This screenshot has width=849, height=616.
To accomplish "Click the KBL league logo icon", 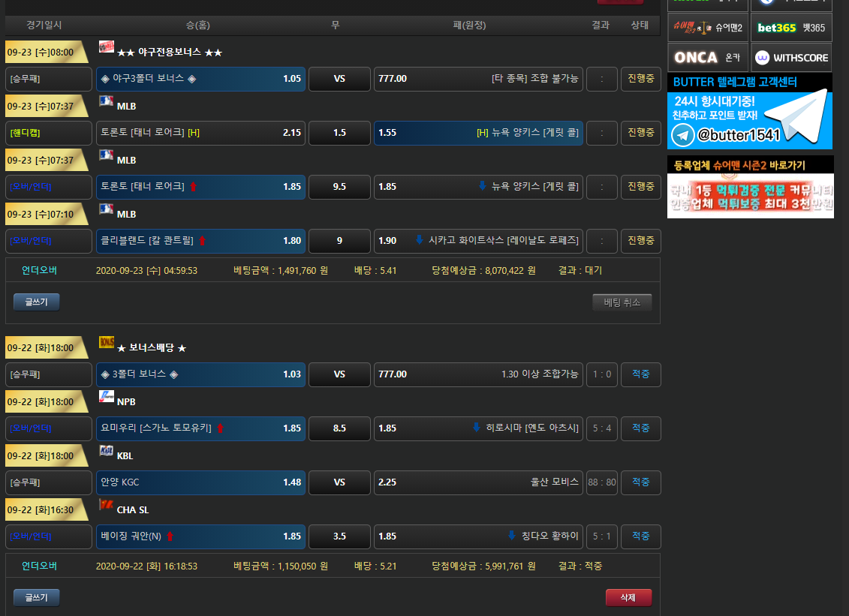I will (x=106, y=451).
